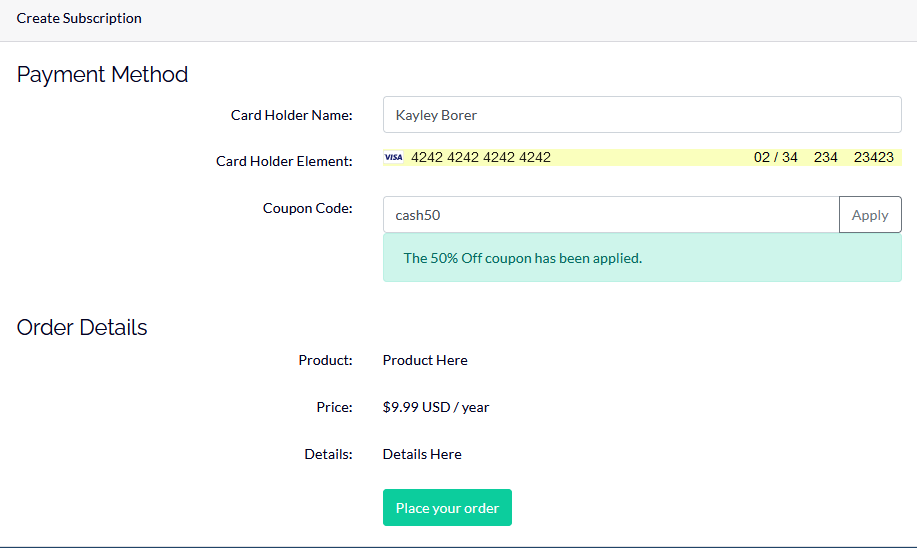Click the Price label

click(x=335, y=407)
